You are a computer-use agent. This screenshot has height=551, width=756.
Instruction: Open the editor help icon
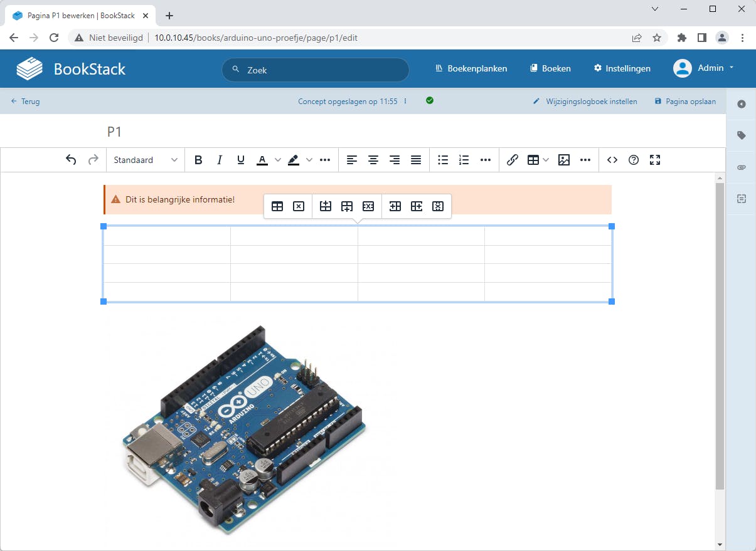tap(634, 160)
